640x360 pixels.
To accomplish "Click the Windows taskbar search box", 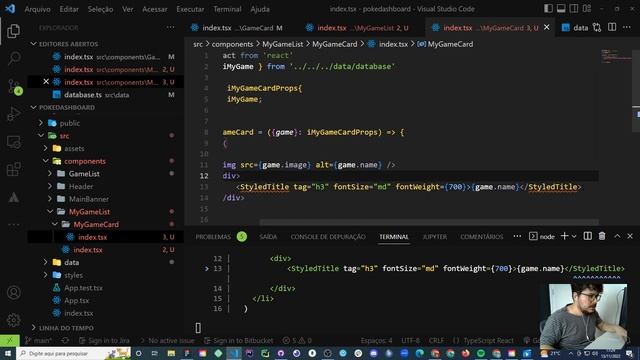I will tap(73, 353).
